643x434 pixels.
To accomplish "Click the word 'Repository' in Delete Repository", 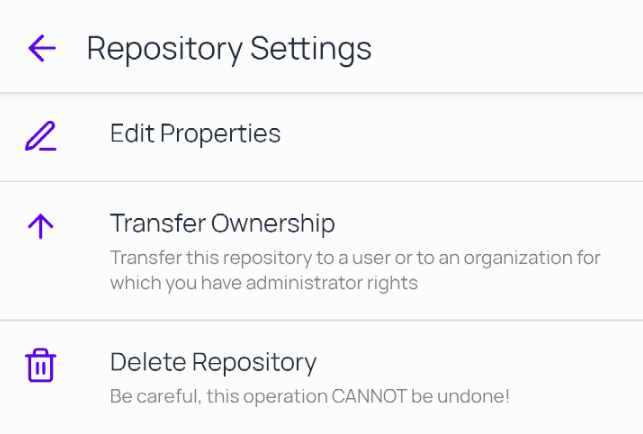I will 254,363.
